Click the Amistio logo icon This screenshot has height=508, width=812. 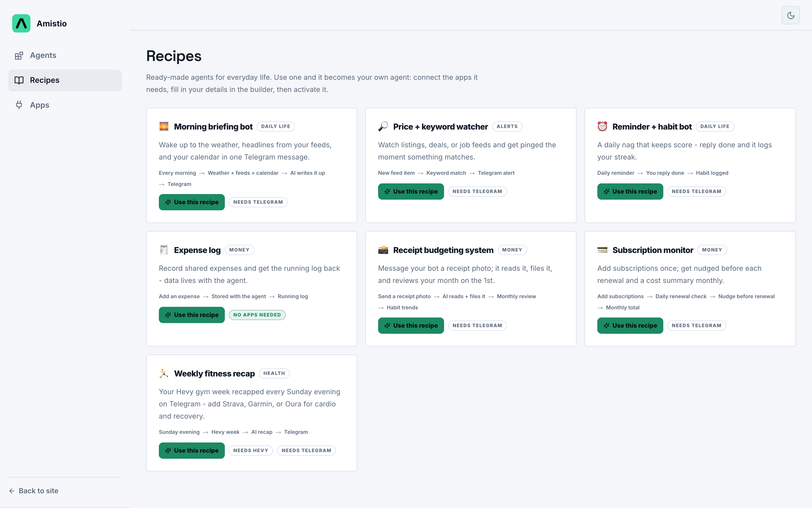click(x=21, y=23)
